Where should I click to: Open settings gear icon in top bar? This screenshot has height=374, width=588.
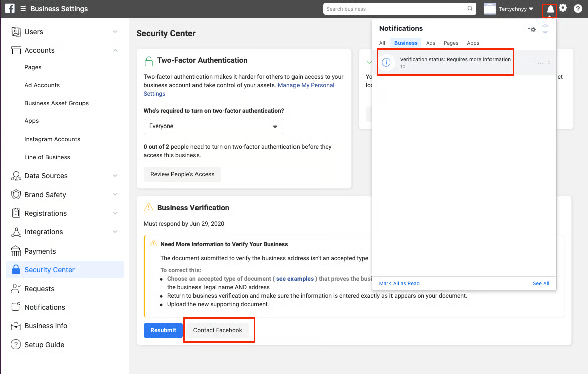pos(563,8)
